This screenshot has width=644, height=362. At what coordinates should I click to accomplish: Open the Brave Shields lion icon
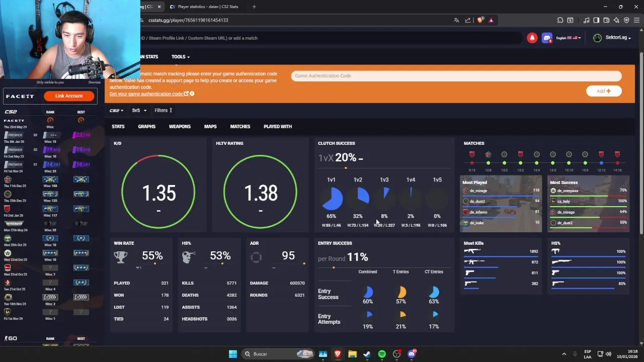point(480,20)
